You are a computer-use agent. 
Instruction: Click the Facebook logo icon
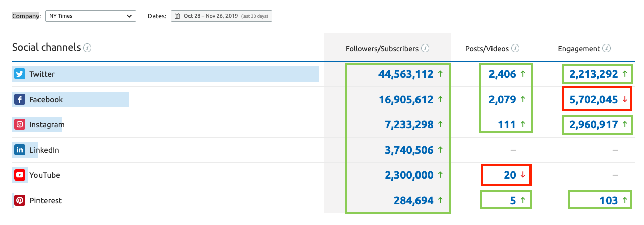[x=20, y=100]
